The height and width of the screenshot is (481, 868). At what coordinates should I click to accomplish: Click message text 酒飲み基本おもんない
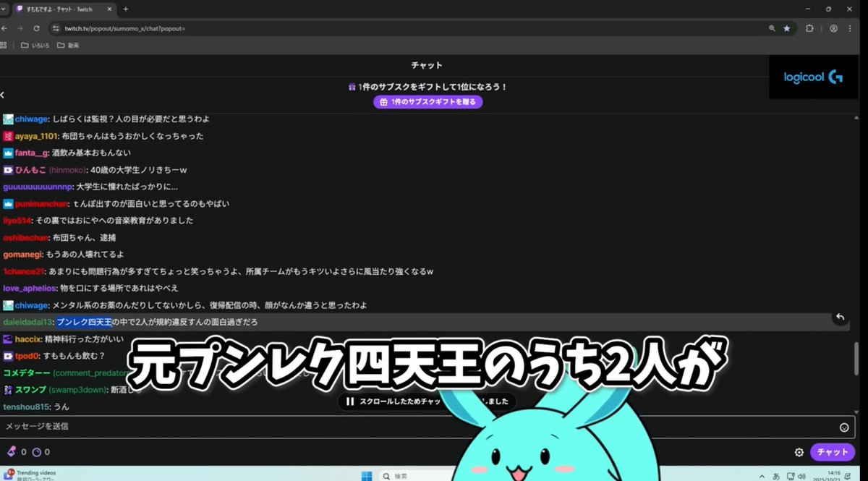click(90, 153)
